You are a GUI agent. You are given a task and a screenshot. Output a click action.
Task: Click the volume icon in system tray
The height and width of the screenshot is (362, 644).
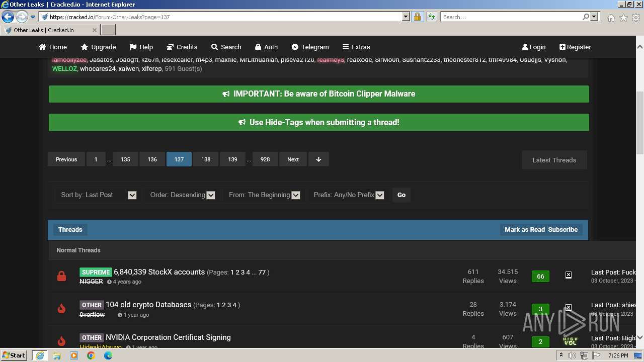tap(572, 355)
